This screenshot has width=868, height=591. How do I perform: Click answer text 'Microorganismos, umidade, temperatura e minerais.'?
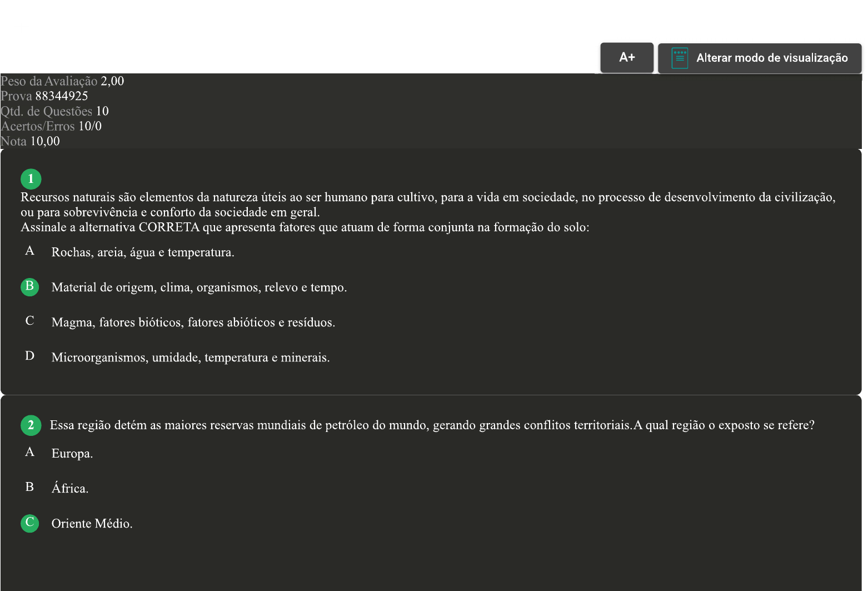pyautogui.click(x=191, y=357)
